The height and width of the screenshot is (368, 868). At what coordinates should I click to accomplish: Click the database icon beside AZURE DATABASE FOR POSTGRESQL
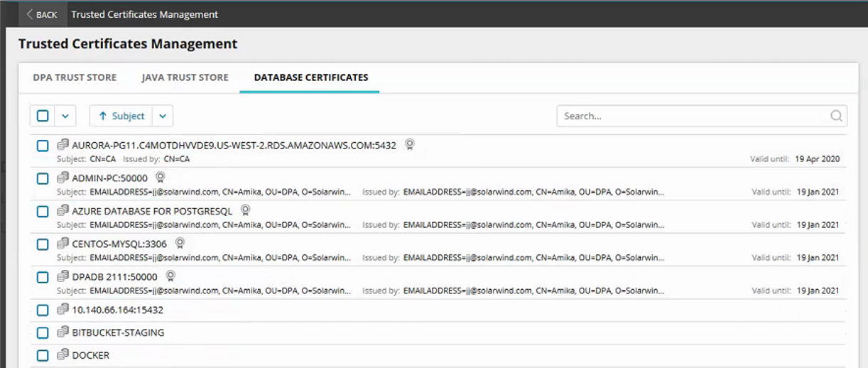63,211
